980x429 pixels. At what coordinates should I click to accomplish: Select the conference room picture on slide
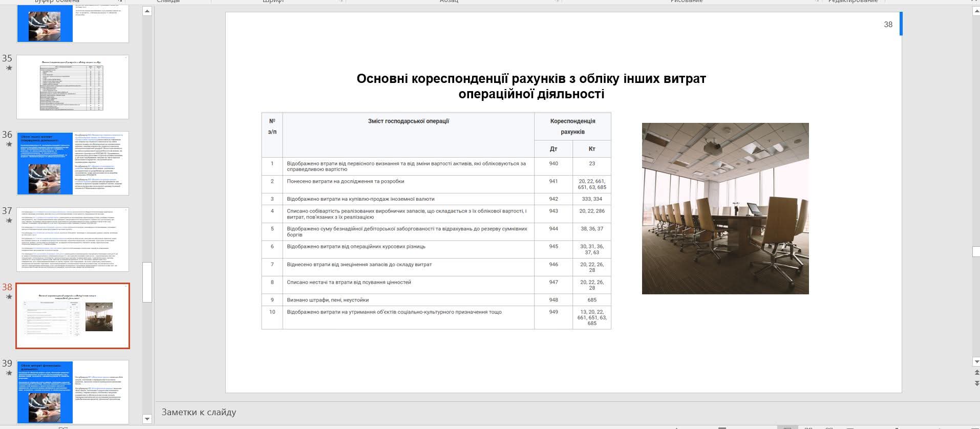tap(725, 208)
